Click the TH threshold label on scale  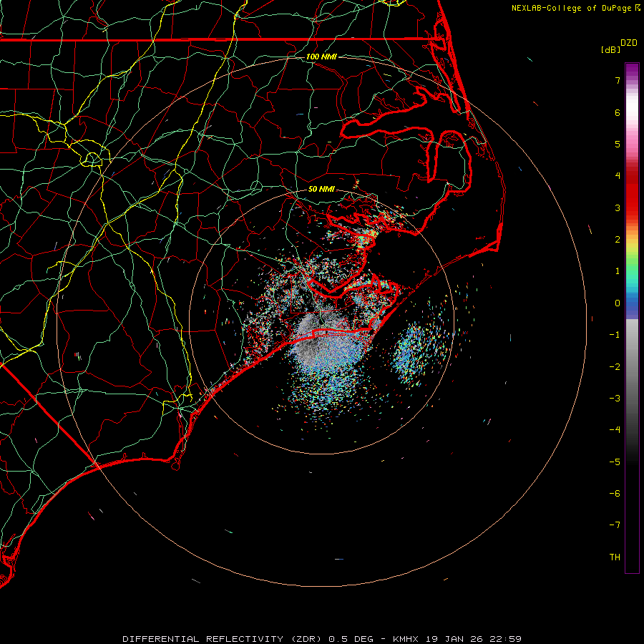615,557
